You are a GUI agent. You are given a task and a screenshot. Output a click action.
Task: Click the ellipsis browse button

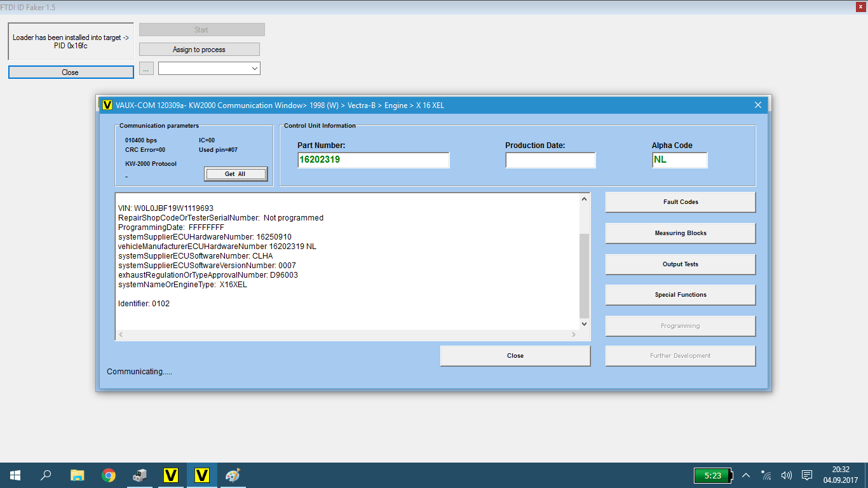147,68
